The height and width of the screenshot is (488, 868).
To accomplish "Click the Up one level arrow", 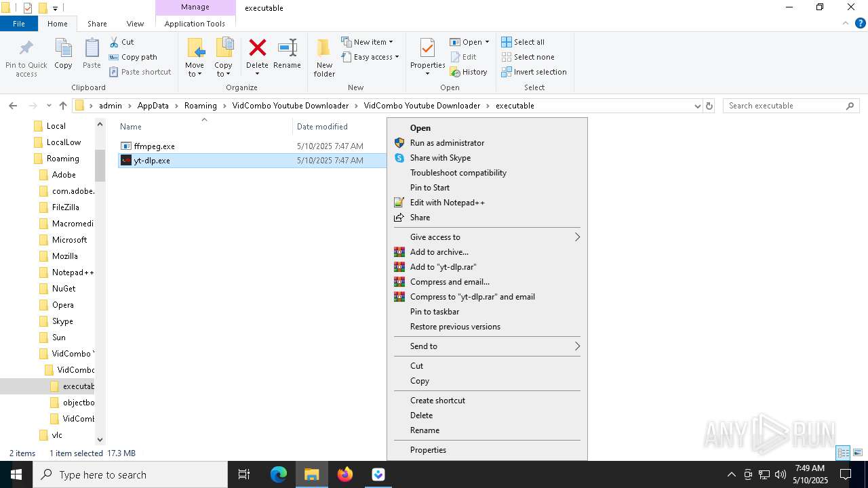I will (x=63, y=106).
